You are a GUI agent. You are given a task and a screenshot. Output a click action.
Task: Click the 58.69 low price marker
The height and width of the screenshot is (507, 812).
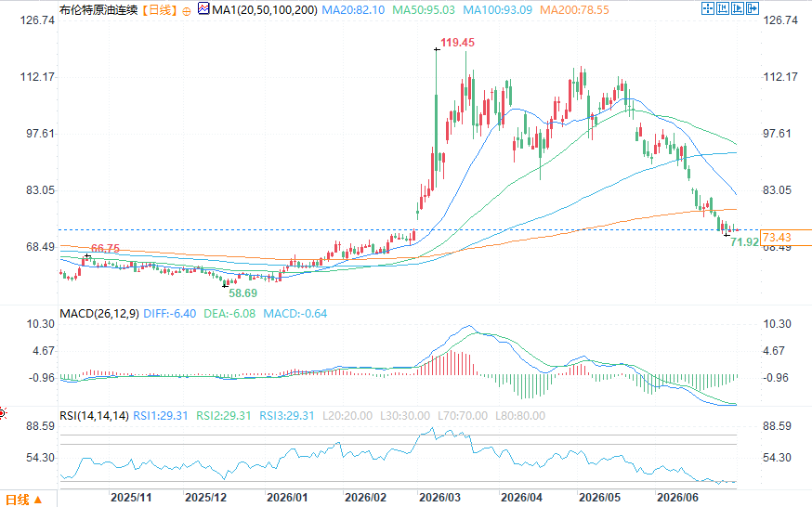[242, 293]
